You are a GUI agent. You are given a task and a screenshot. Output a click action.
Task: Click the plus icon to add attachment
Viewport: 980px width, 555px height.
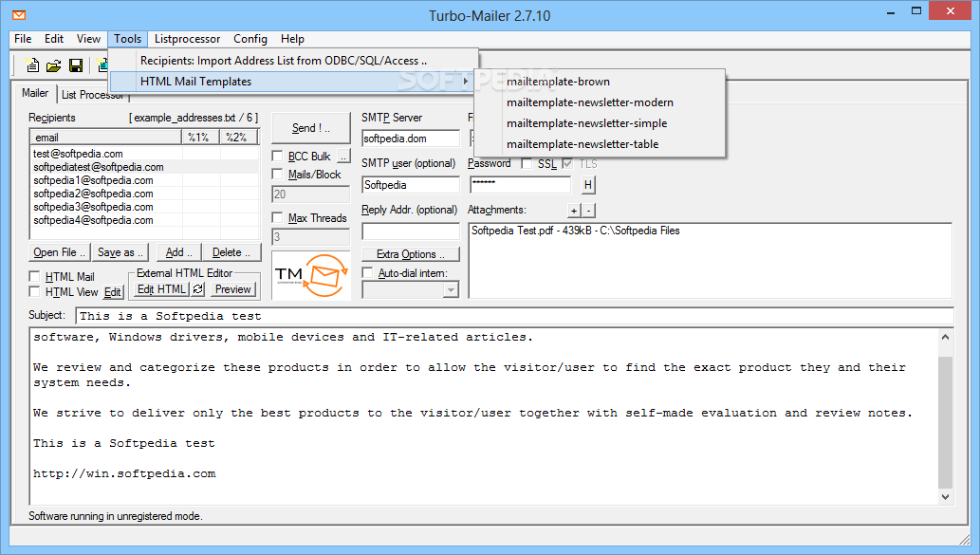pos(574,211)
